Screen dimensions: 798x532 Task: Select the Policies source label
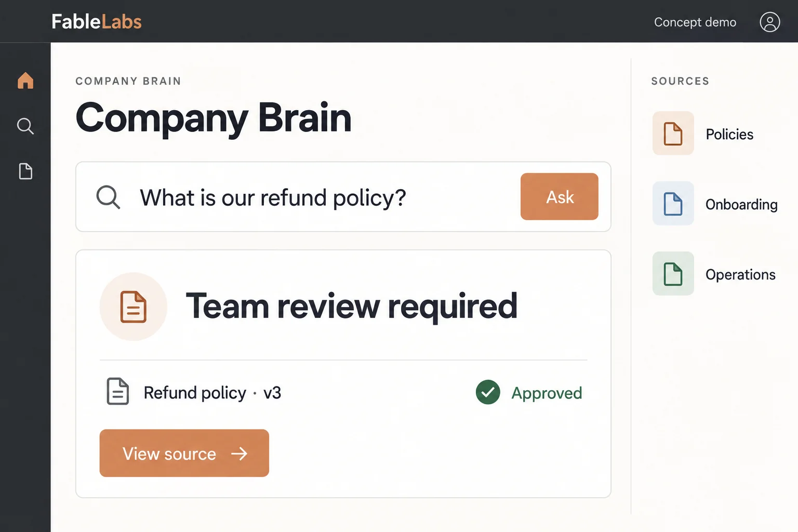click(x=729, y=134)
